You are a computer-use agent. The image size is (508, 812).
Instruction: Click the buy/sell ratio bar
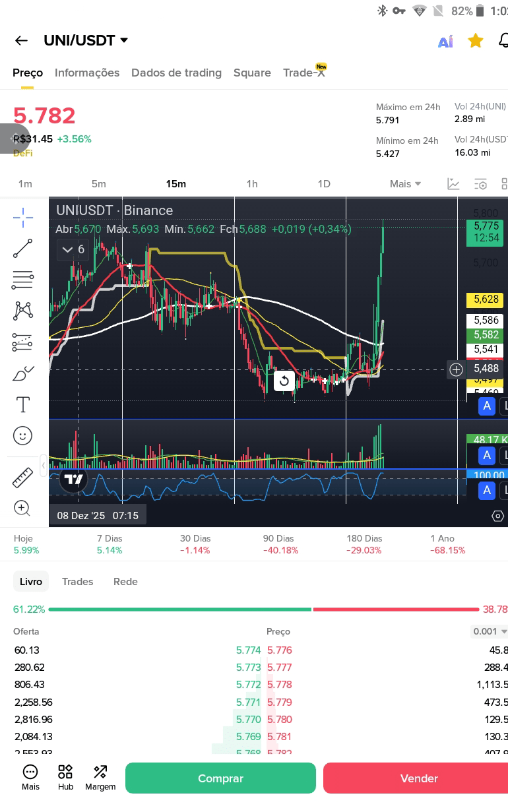tap(264, 609)
